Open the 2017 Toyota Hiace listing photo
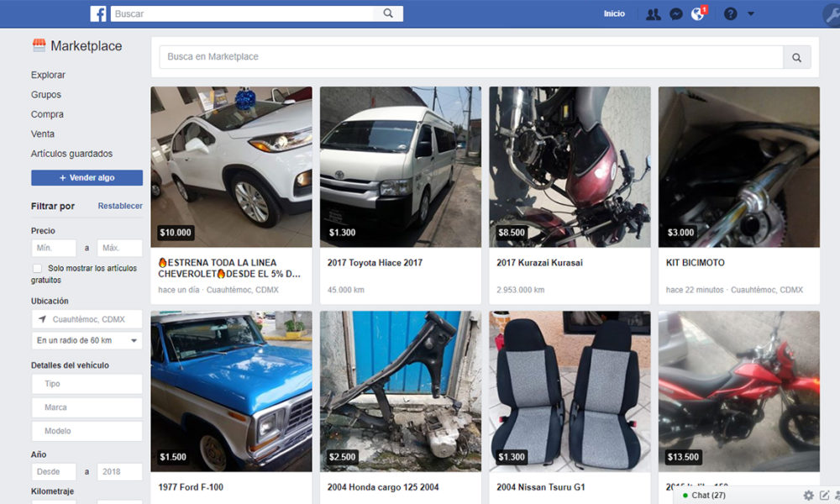Screen dimensions: 840x504 pyautogui.click(x=401, y=167)
